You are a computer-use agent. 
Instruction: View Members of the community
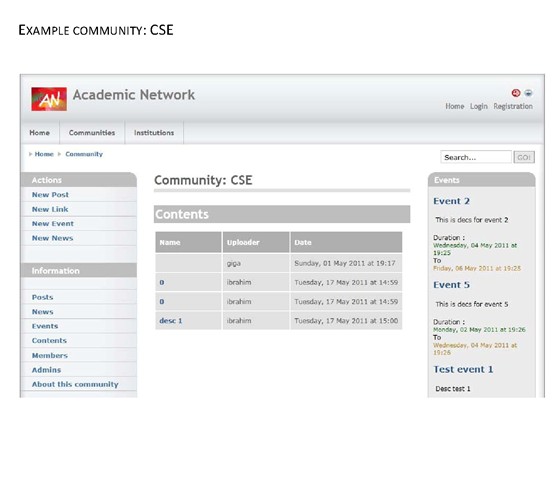[50, 355]
